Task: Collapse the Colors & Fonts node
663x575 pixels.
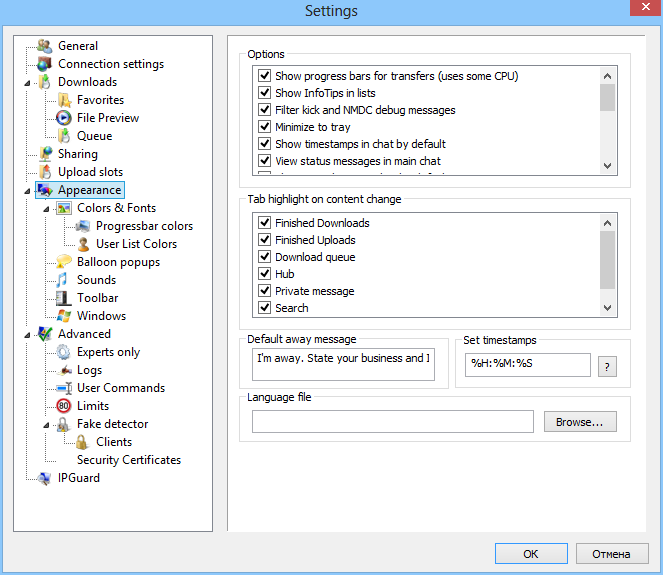Action: (47, 209)
